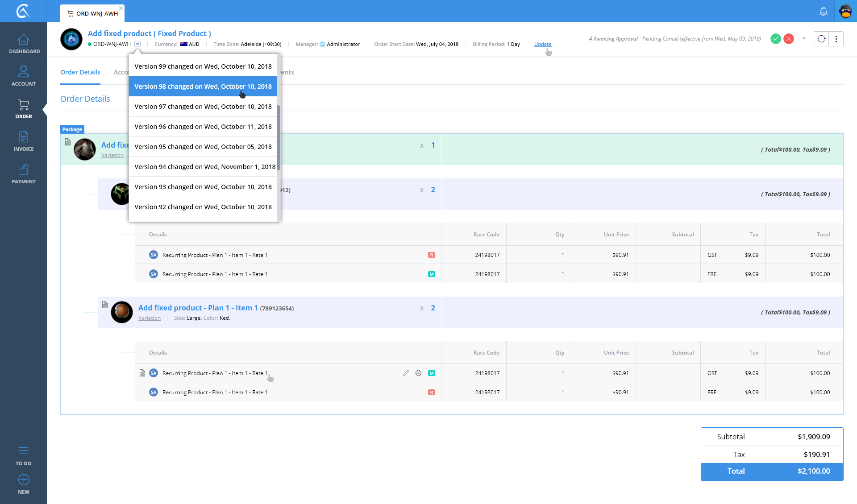Click the refresh order icon

(821, 39)
